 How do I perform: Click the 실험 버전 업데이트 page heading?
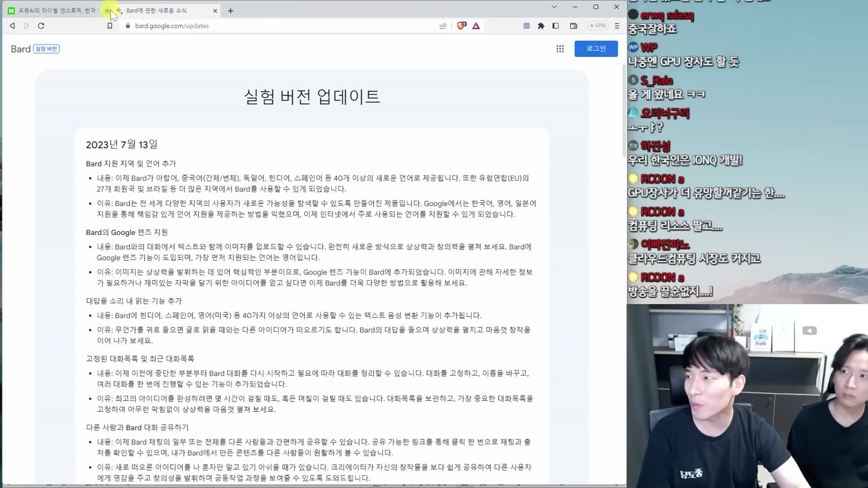(x=312, y=97)
